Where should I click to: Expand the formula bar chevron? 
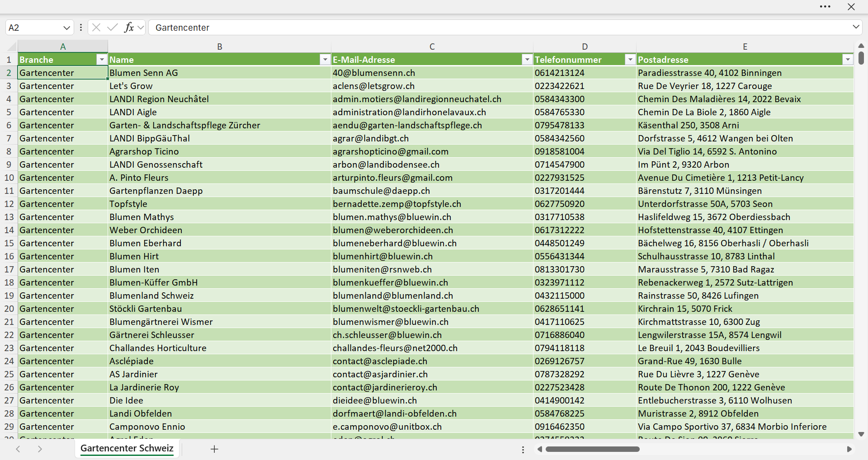pyautogui.click(x=856, y=27)
